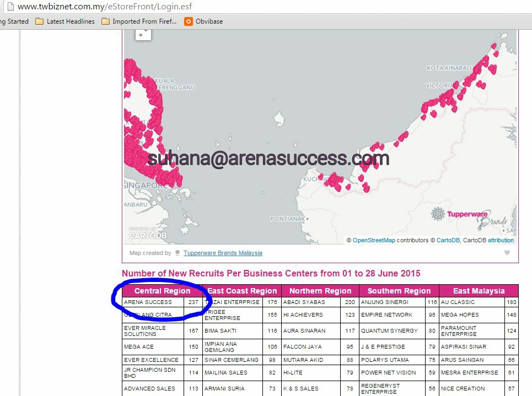Click the QUANTUM SYNERGY cell

[x=392, y=331]
